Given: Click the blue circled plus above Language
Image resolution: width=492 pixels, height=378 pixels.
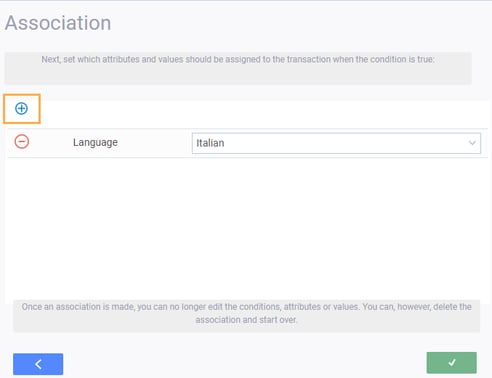Looking at the screenshot, I should coord(21,108).
